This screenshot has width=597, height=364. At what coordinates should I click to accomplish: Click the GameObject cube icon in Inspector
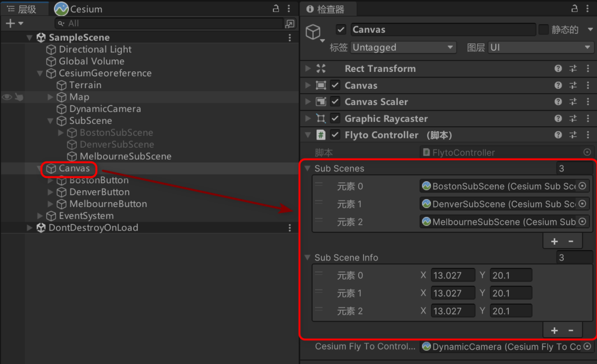(313, 32)
